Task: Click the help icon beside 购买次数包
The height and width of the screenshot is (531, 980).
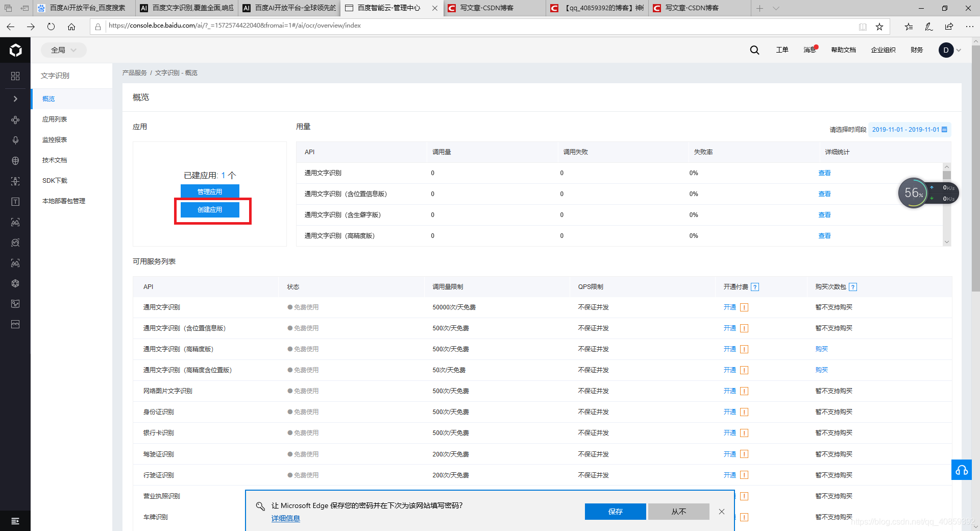Action: [853, 287]
